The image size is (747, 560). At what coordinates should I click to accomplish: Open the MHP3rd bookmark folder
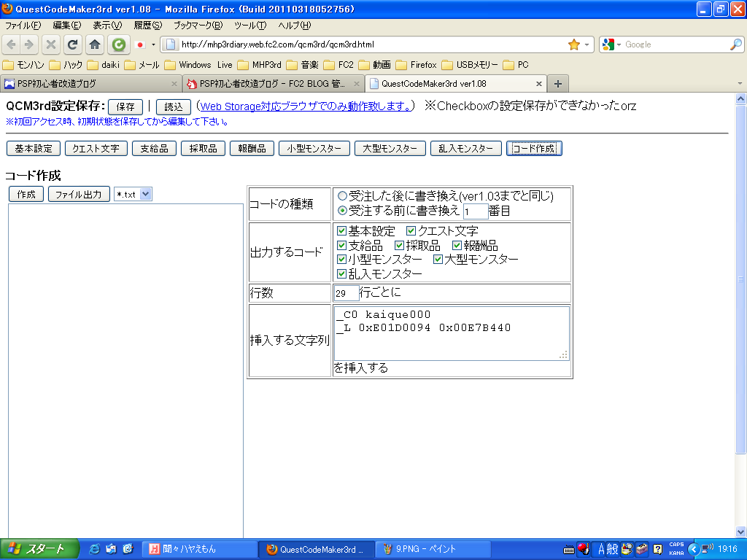click(260, 65)
